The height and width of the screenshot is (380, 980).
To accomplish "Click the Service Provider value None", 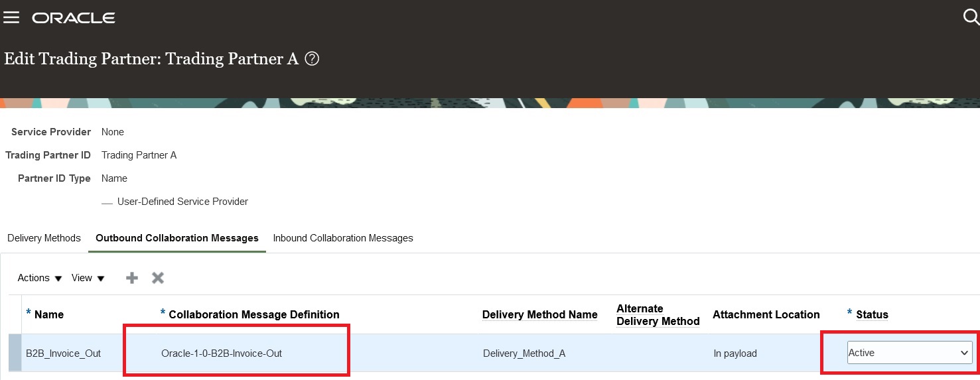I will [x=113, y=132].
